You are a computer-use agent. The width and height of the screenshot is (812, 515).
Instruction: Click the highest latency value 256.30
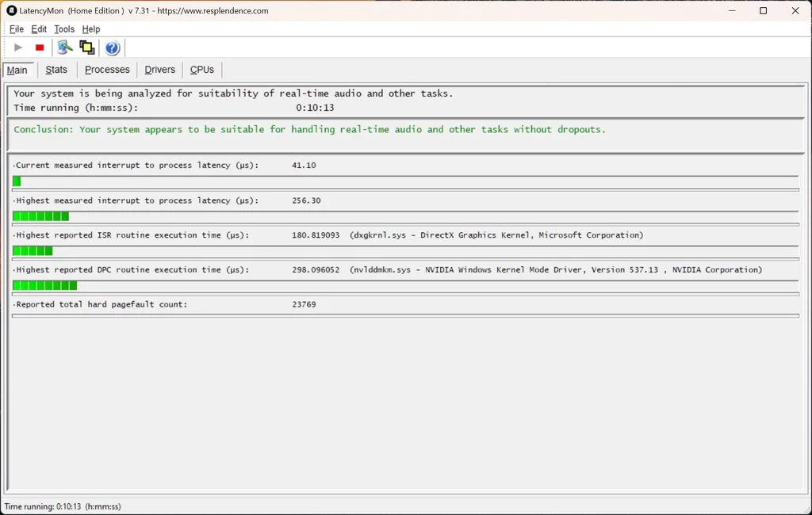point(306,200)
